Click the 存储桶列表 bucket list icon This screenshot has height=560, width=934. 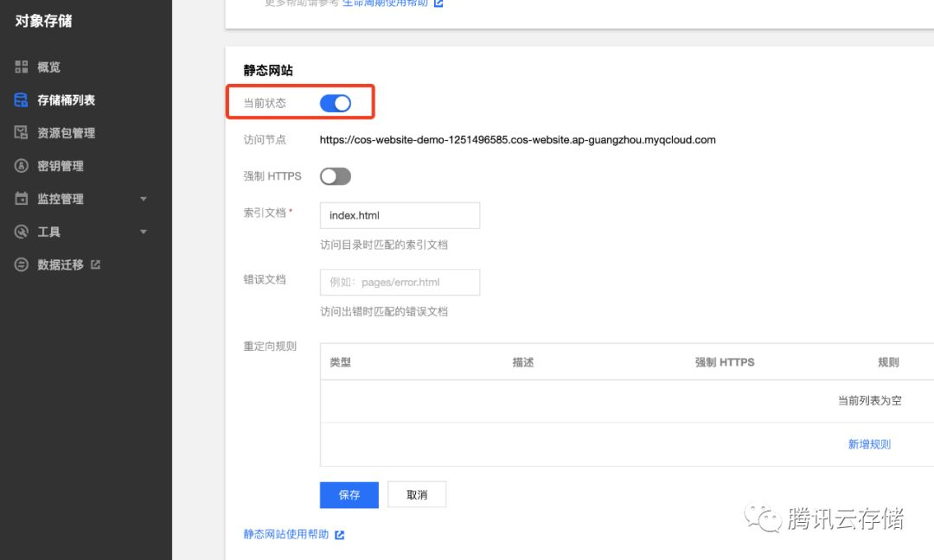22,100
